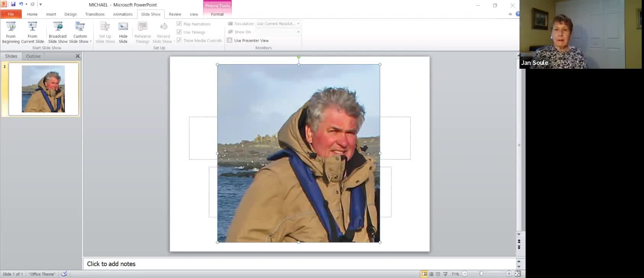This screenshot has width=644, height=278.
Task: Start Slide Show from status bar icon
Action: pos(445,274)
